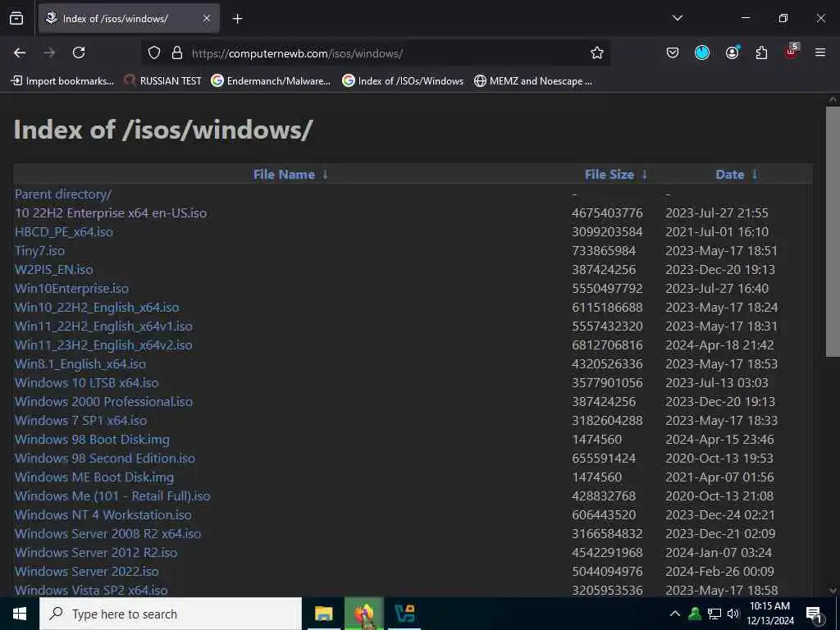Image resolution: width=840 pixels, height=630 pixels.
Task: Open Import bookmarks toolbar item
Action: tap(62, 81)
